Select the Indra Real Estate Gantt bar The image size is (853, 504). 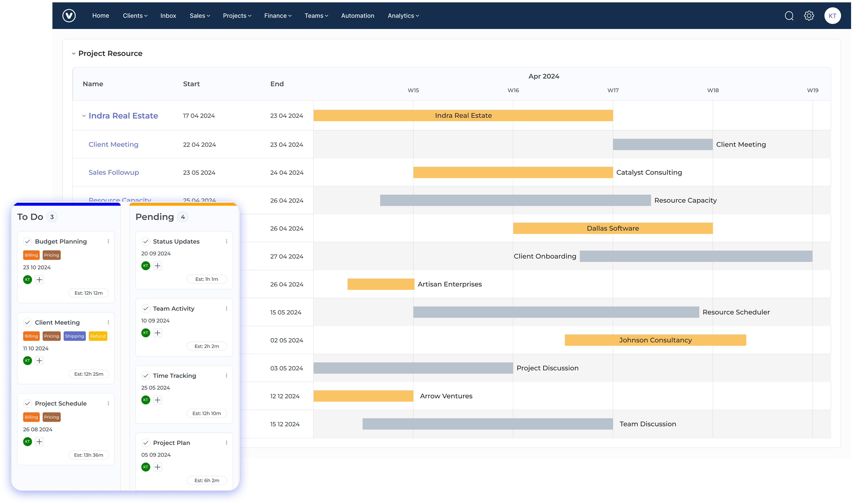click(463, 115)
